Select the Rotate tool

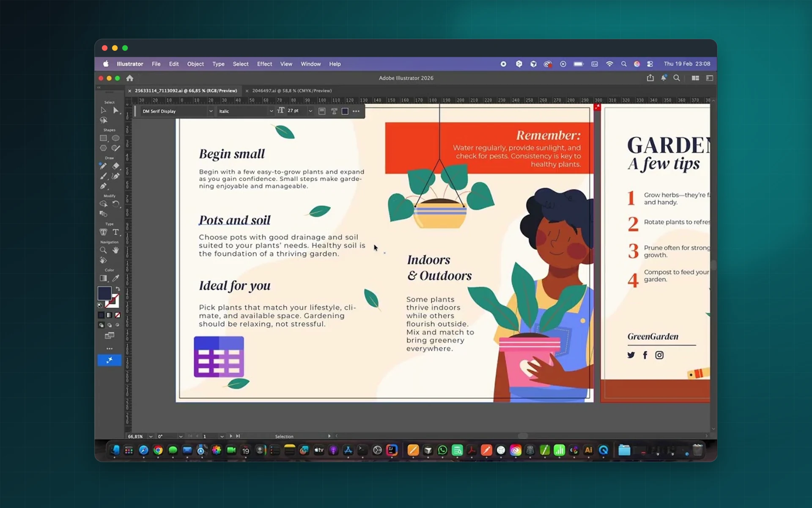pos(115,204)
